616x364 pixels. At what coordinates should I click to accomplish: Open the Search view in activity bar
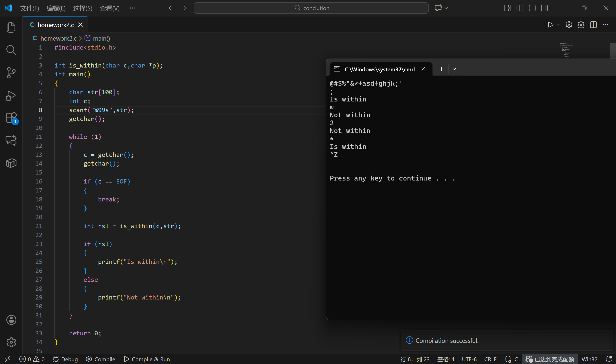pos(11,50)
